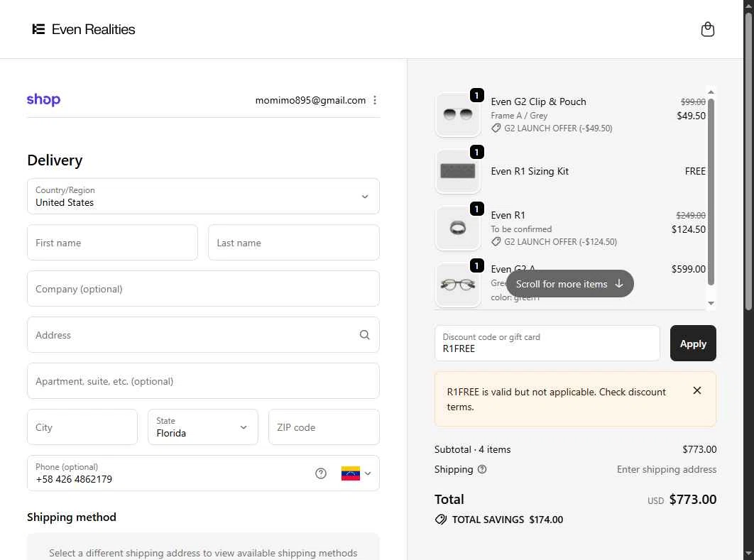Focus the ZIP code field
The height and width of the screenshot is (560, 754).
coord(324,427)
